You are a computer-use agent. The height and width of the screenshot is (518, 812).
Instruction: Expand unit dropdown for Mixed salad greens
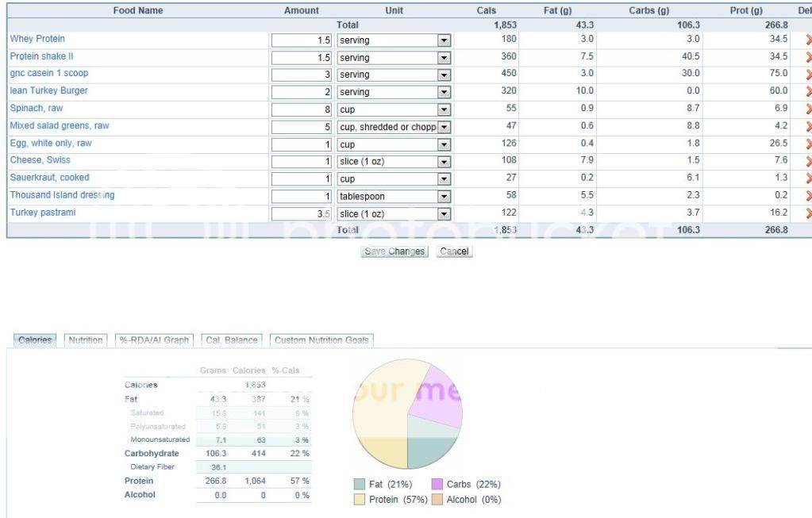[x=444, y=127]
